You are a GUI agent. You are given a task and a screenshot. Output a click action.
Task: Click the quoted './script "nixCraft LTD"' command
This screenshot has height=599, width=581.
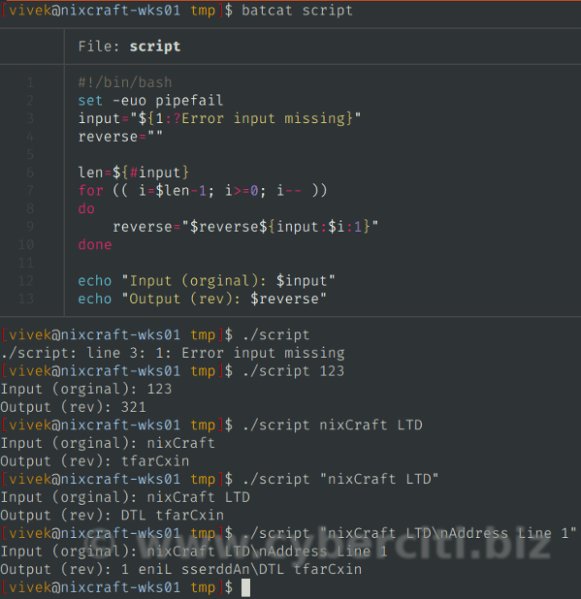click(340, 479)
